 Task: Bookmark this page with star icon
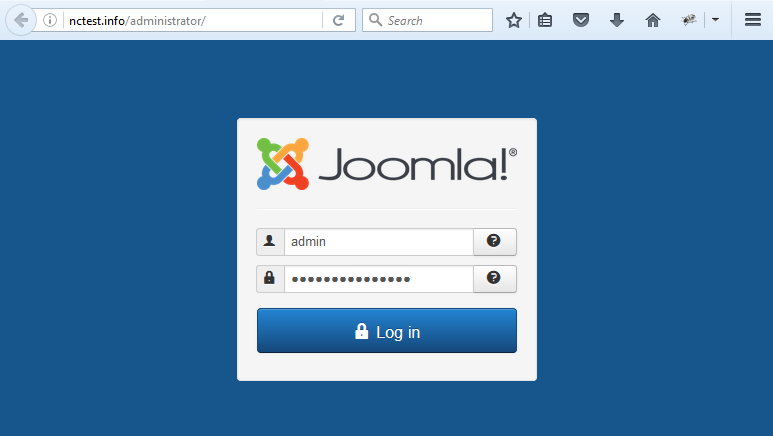click(514, 20)
